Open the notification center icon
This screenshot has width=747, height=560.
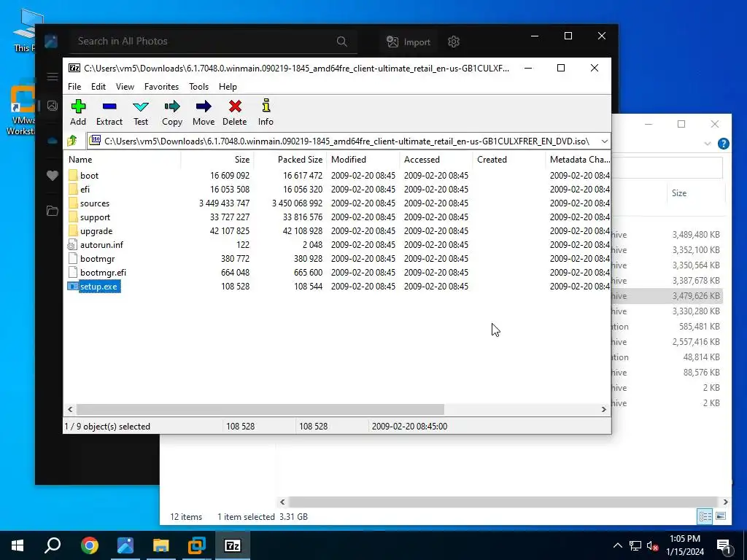(724, 545)
